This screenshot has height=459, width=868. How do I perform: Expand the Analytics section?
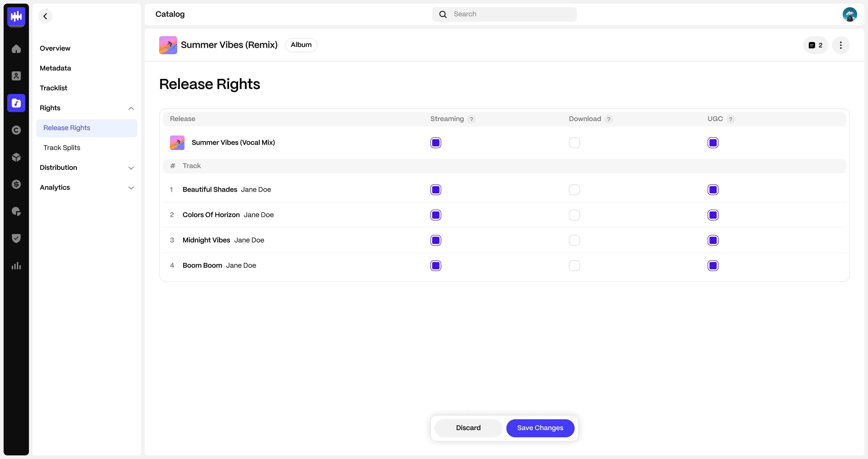pos(131,187)
